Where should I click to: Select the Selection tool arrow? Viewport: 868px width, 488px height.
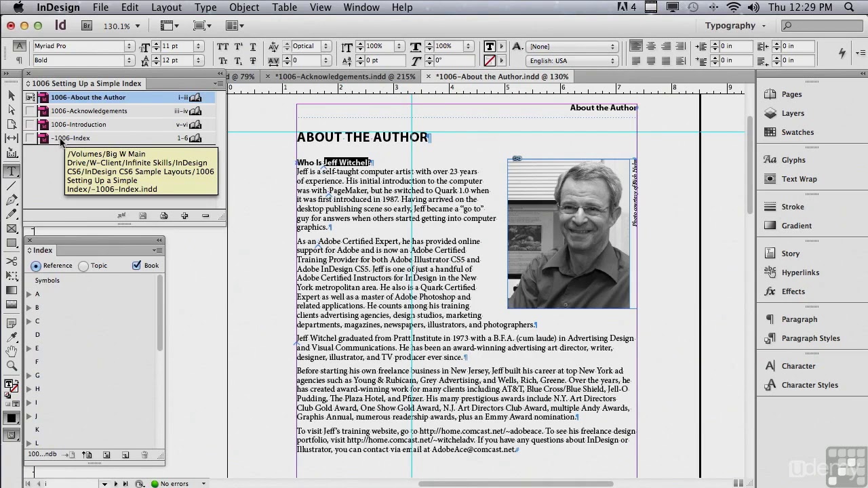point(12,96)
